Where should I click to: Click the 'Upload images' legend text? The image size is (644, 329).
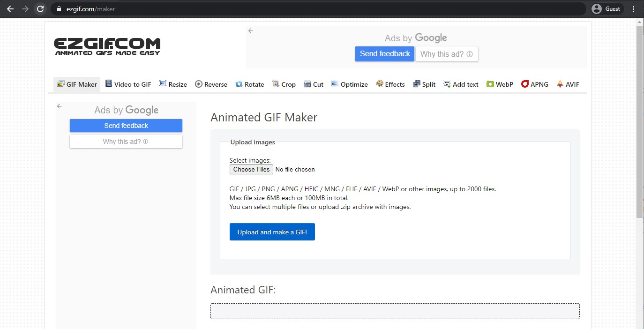253,142
